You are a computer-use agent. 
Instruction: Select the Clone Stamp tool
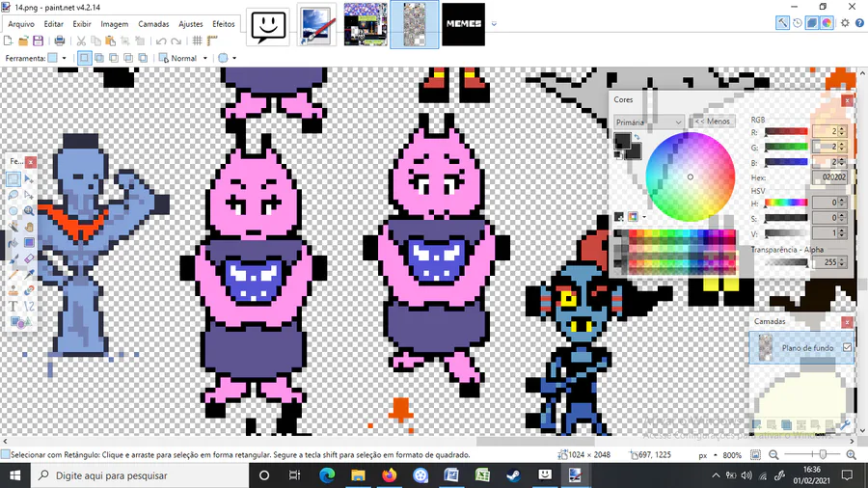click(14, 290)
